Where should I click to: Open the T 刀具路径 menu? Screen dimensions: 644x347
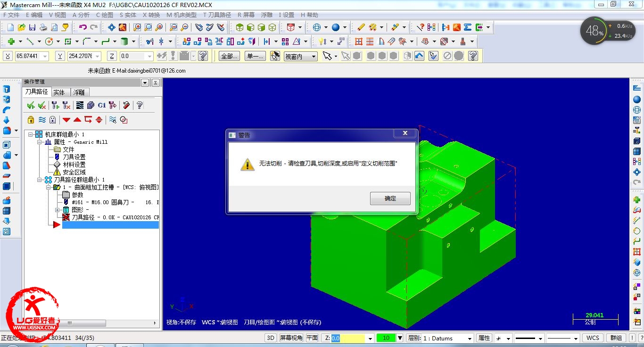[x=217, y=15]
